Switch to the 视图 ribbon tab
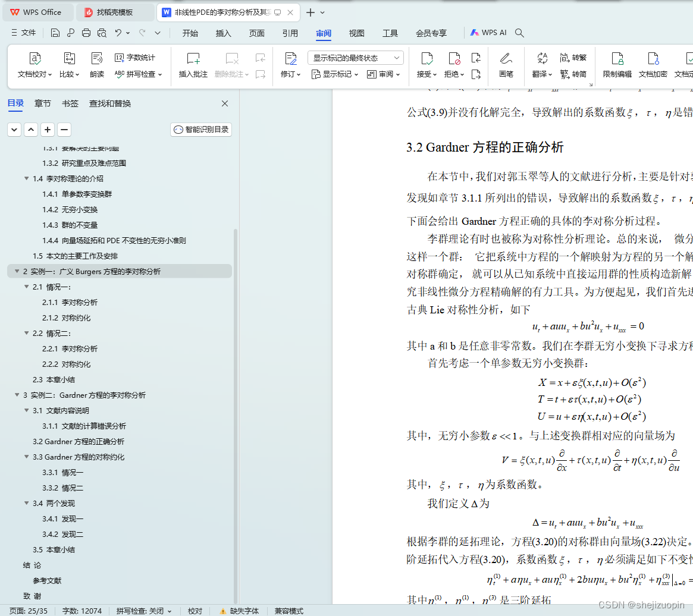Image resolution: width=693 pixels, height=616 pixels. tap(357, 33)
